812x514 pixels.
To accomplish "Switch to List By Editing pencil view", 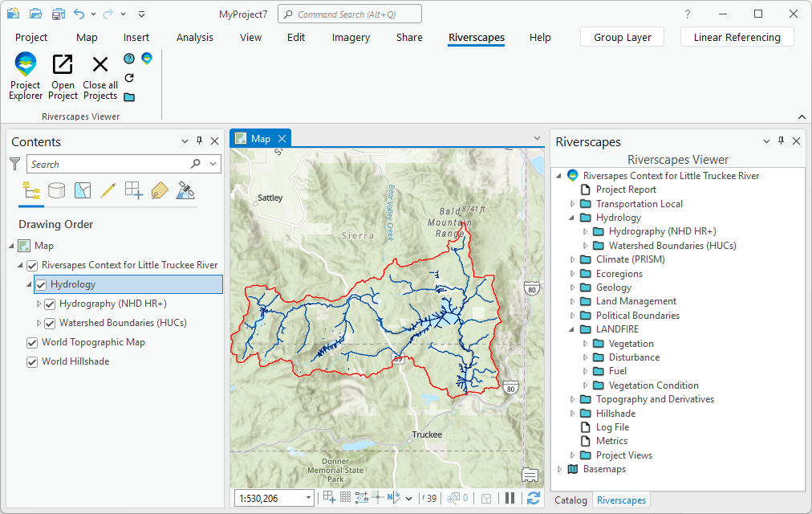I will coord(108,190).
